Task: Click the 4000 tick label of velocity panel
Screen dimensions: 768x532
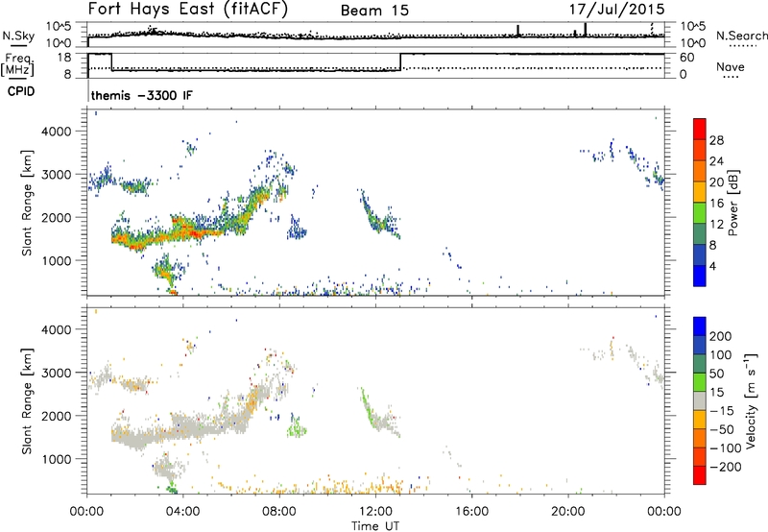Action: tap(57, 329)
